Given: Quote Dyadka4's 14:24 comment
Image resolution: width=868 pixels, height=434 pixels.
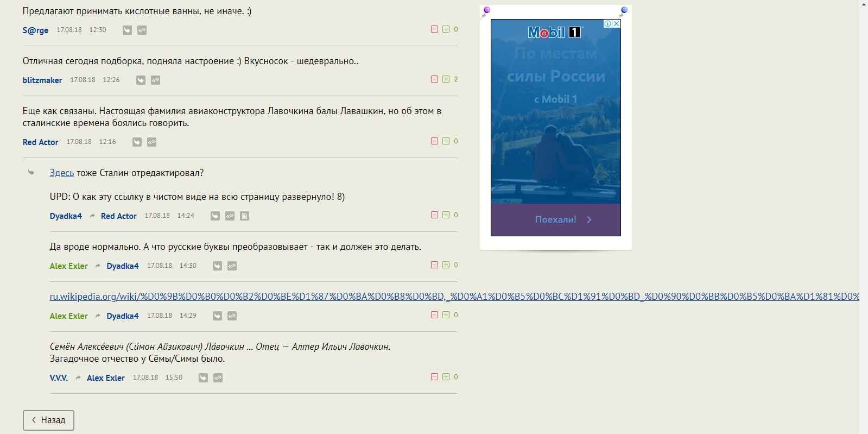Looking at the screenshot, I should [230, 216].
